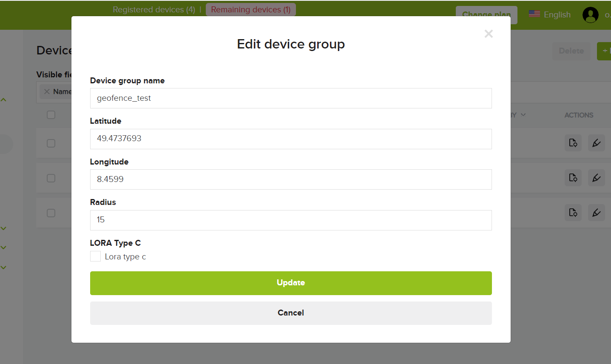
Task: Collapse the top sidebar chevron section
Action: 3,100
